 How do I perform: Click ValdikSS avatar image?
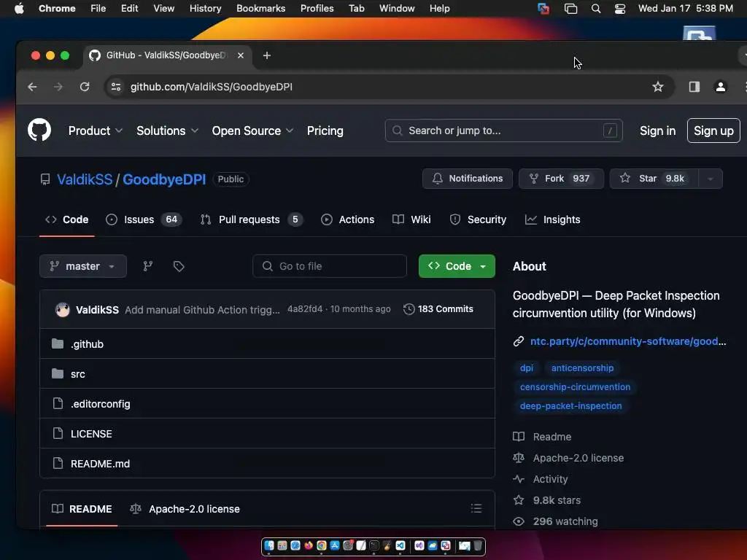pyautogui.click(x=63, y=309)
